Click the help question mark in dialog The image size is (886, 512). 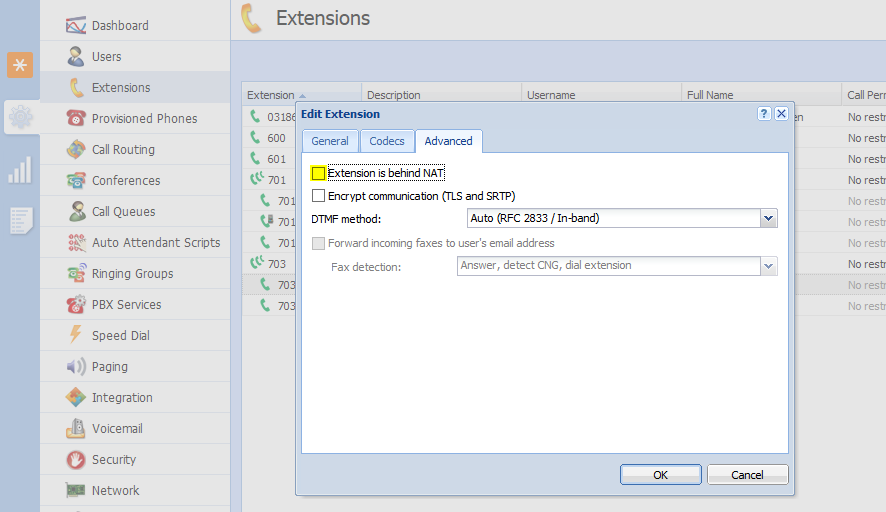click(764, 114)
